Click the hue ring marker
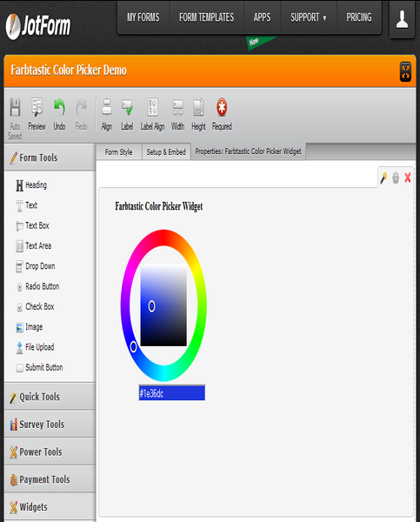The height and width of the screenshot is (522, 420). coord(133,347)
